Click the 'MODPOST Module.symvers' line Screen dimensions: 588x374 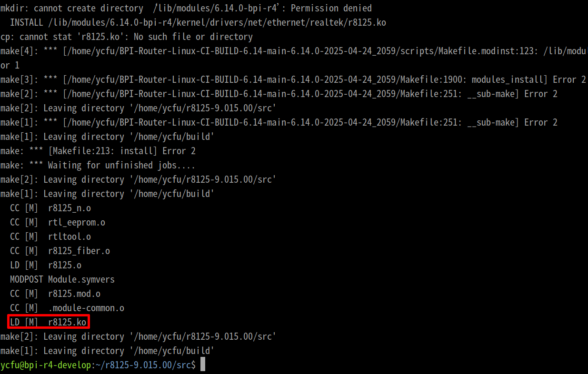(x=62, y=279)
